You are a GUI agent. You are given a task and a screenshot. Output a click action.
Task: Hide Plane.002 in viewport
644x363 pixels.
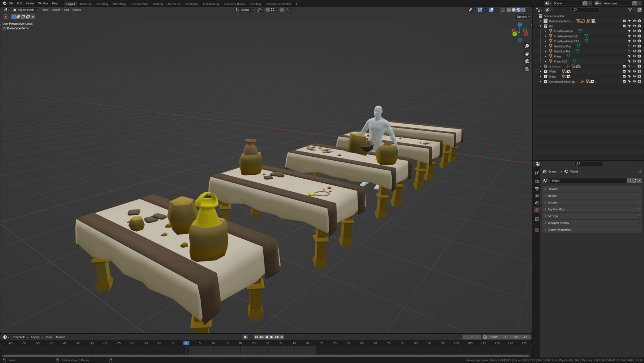click(634, 61)
